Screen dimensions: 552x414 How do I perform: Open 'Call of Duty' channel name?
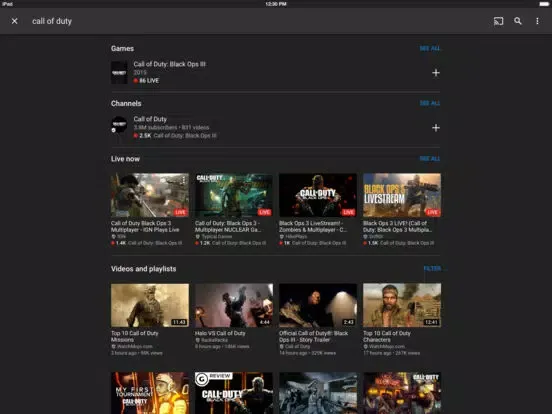point(150,119)
